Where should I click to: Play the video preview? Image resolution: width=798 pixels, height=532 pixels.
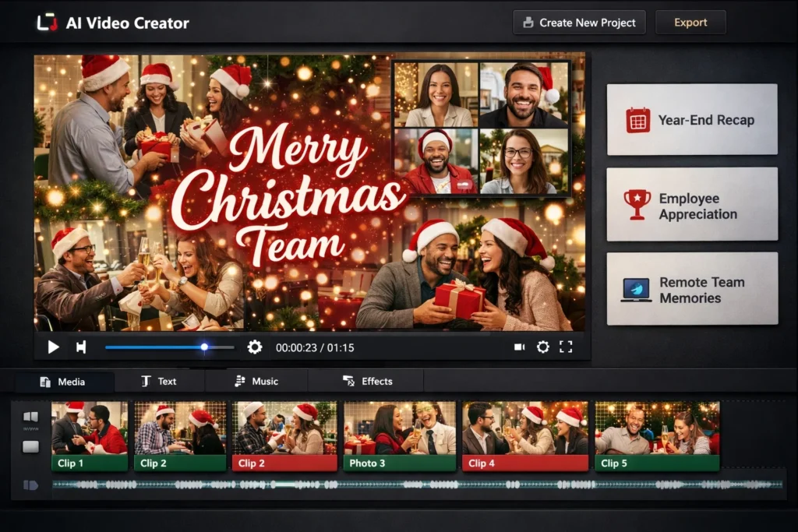pyautogui.click(x=52, y=347)
